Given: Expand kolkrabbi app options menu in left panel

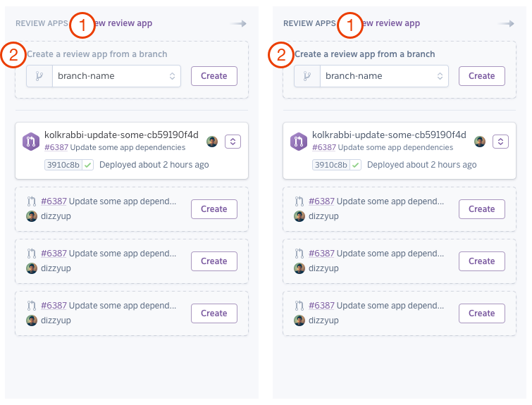Looking at the screenshot, I should [x=233, y=142].
